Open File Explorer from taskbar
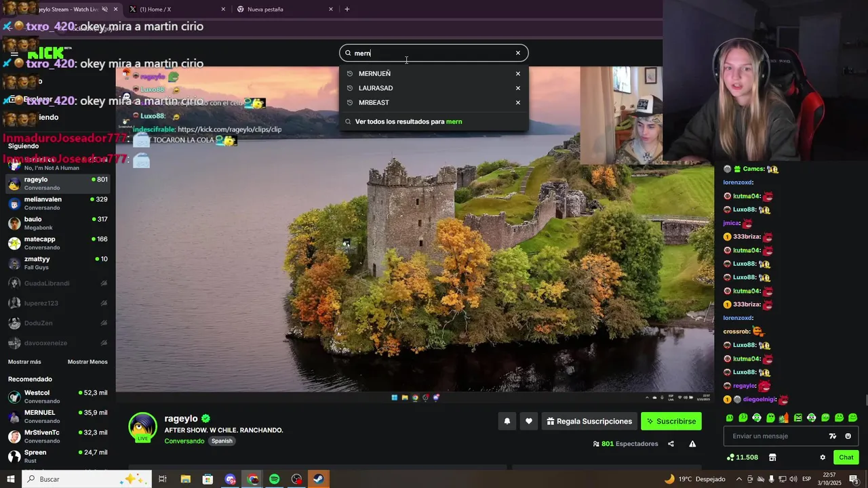The image size is (868, 488). point(185,479)
